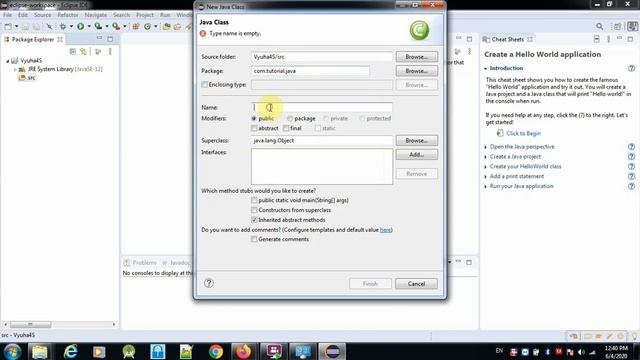The width and height of the screenshot is (640, 360).
Task: Click the Eclipse icon in the taskbar
Action: (x=332, y=351)
